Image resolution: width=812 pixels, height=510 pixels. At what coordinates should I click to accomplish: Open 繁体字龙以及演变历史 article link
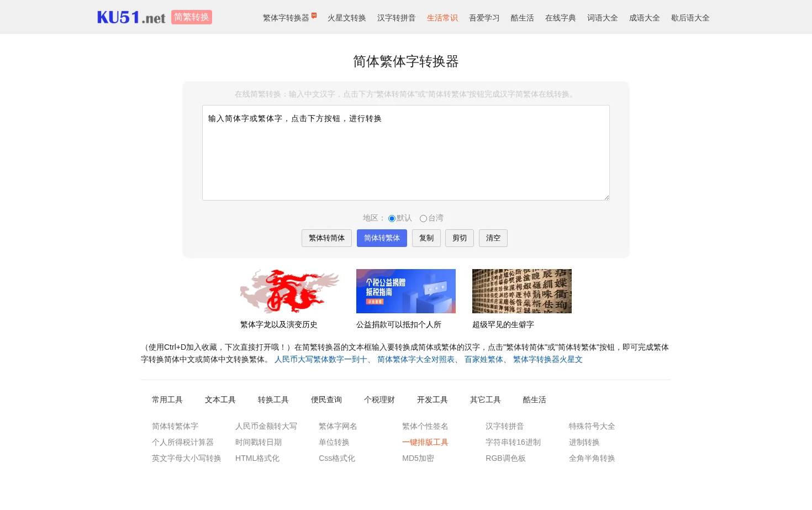point(279,324)
